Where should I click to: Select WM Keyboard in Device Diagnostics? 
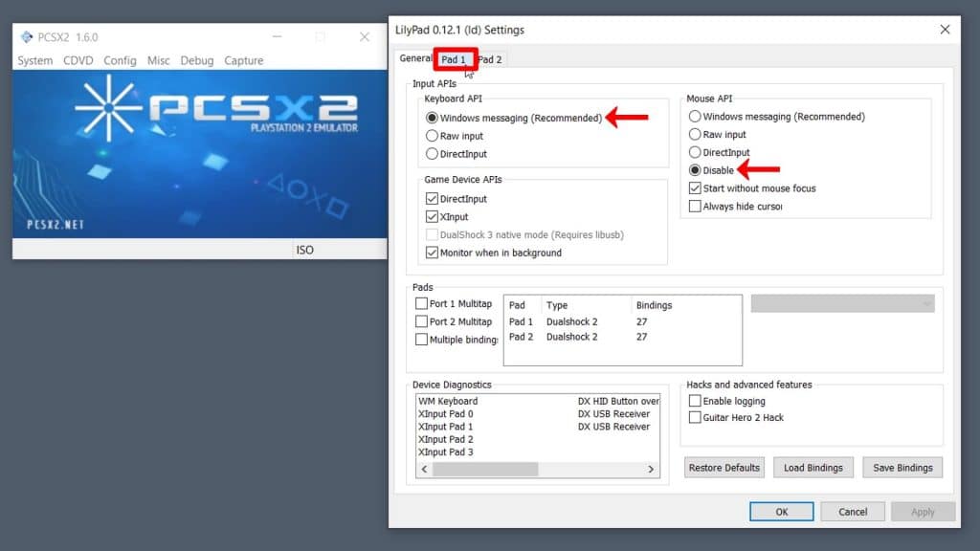click(x=448, y=401)
